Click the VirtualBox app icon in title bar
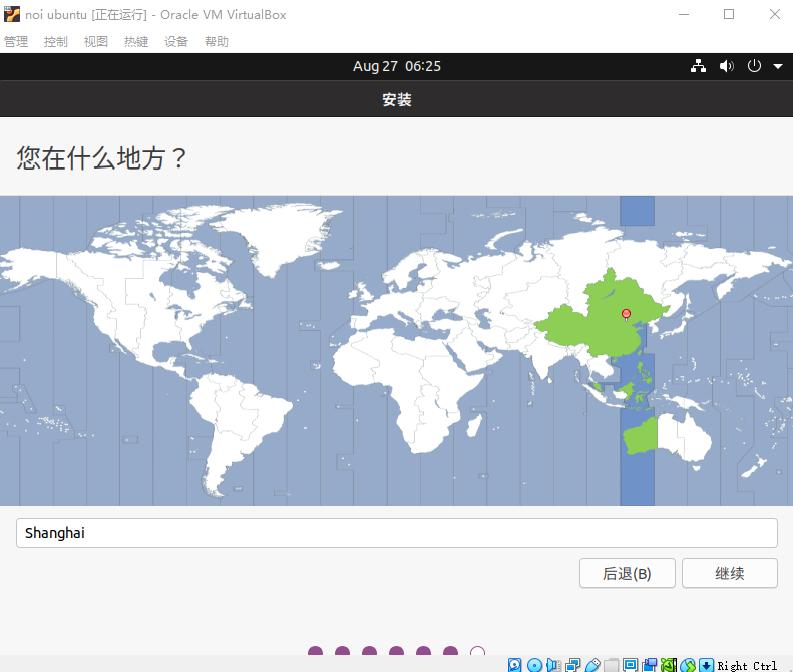 pos(12,14)
